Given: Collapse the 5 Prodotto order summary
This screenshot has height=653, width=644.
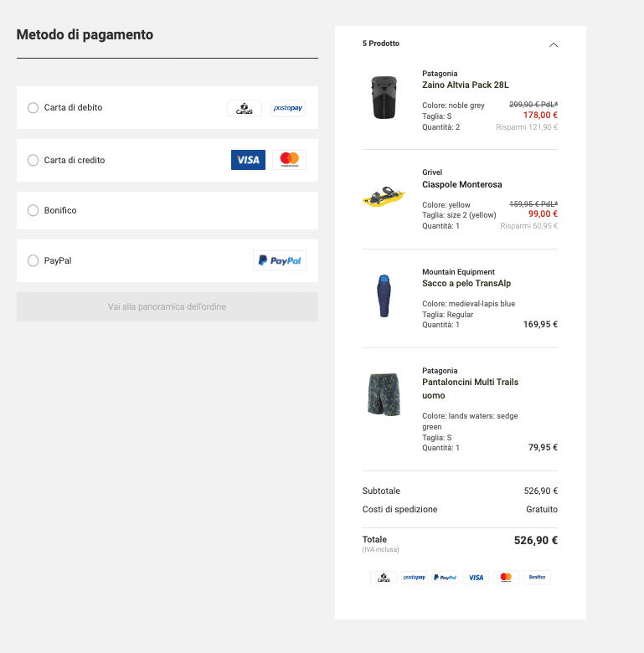Looking at the screenshot, I should click(x=553, y=44).
